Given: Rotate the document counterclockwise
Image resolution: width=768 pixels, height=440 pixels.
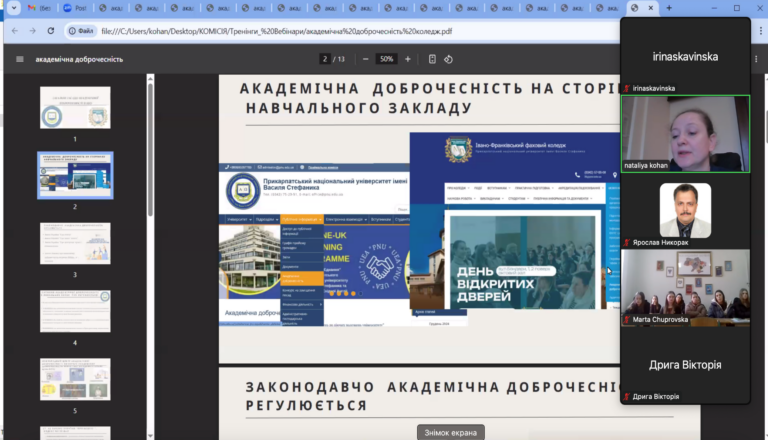Looking at the screenshot, I should 448,59.
